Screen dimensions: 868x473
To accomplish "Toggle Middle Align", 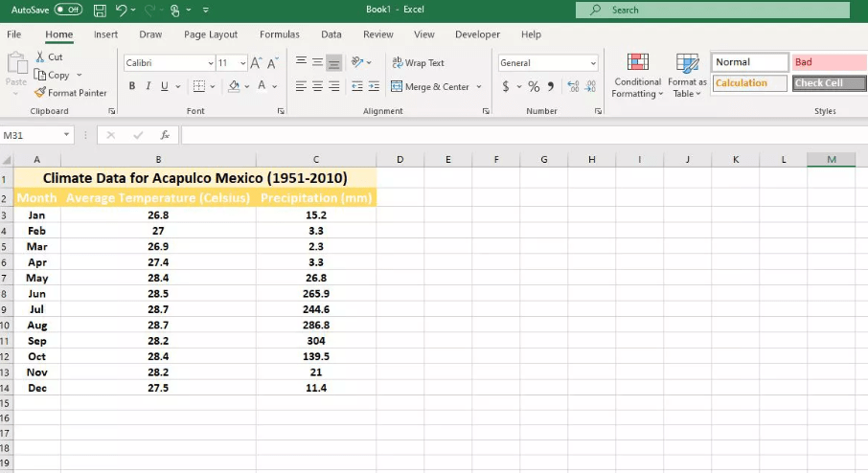I will [x=317, y=62].
